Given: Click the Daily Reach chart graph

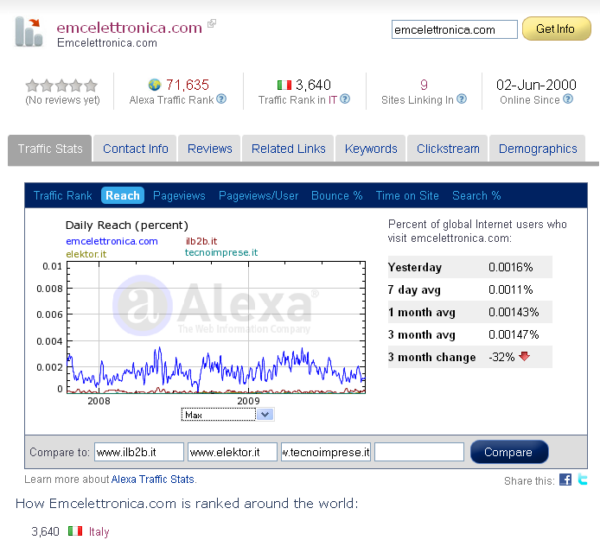Looking at the screenshot, I should click(216, 328).
